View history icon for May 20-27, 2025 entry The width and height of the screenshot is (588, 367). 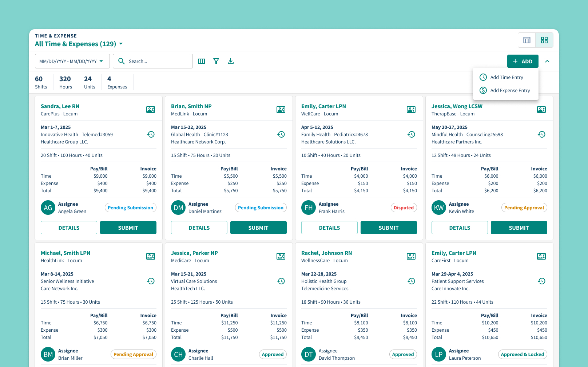pyautogui.click(x=542, y=134)
